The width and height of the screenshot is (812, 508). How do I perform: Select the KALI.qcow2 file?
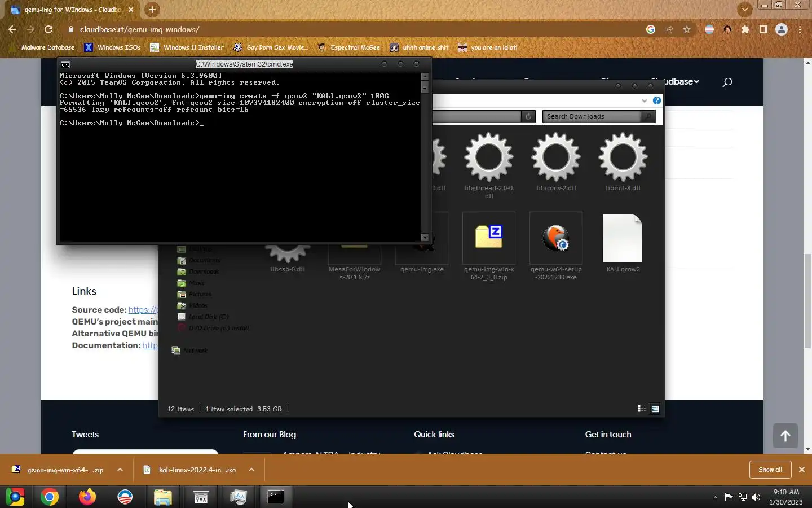(x=623, y=243)
